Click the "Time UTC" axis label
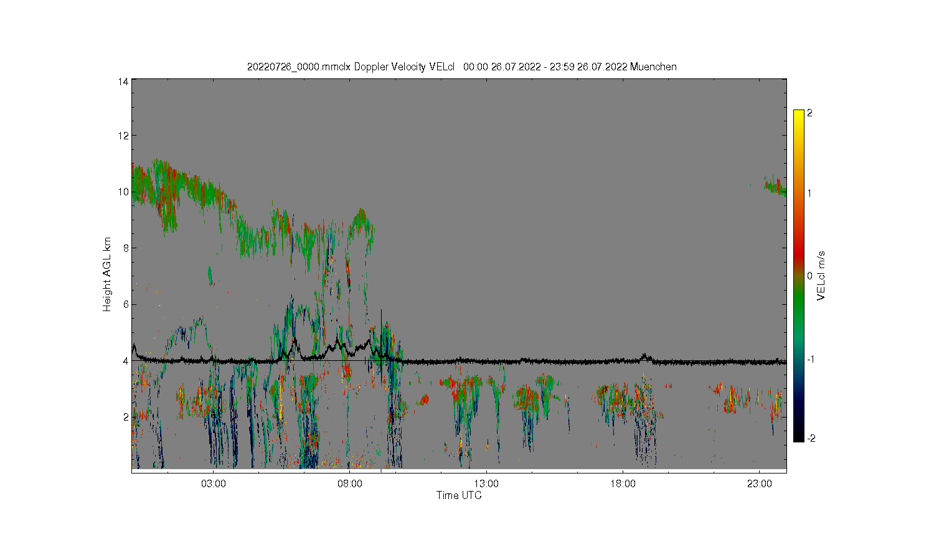 pos(459,496)
